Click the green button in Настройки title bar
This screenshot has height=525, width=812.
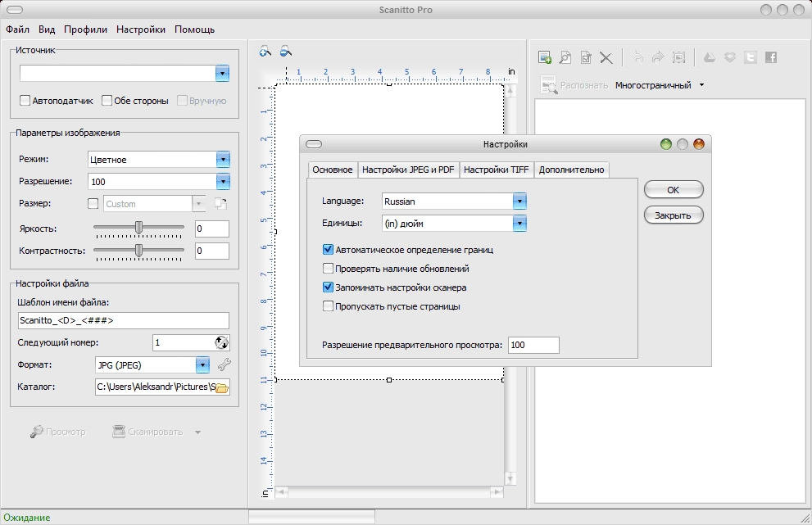click(666, 144)
